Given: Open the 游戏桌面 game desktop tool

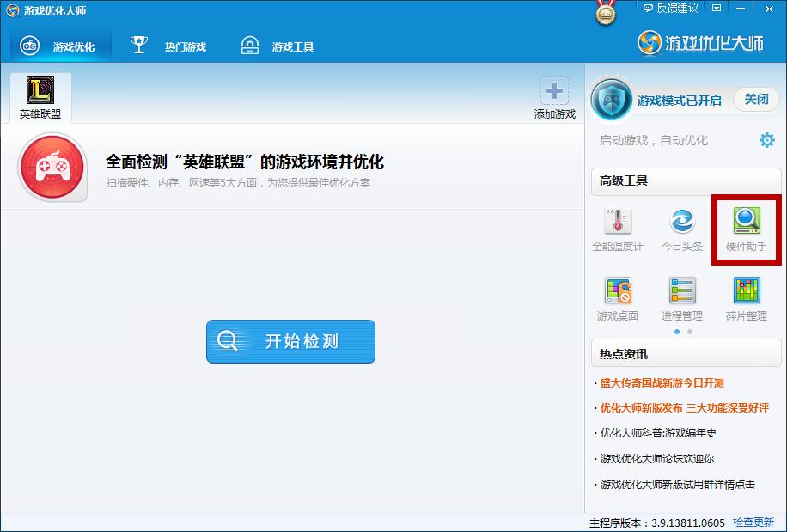Looking at the screenshot, I should (617, 298).
